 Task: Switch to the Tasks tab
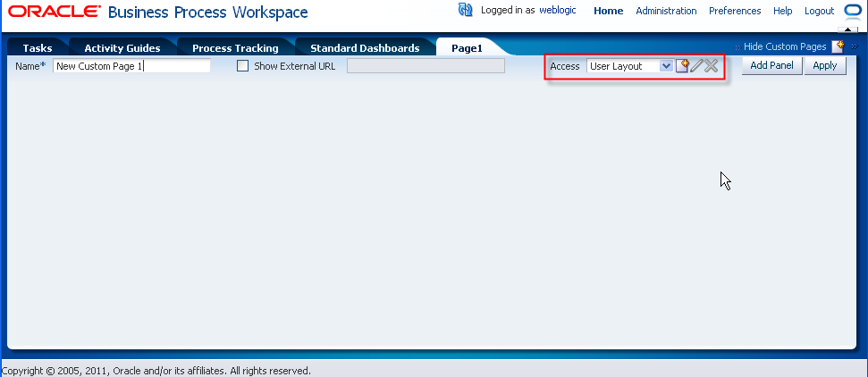(38, 48)
